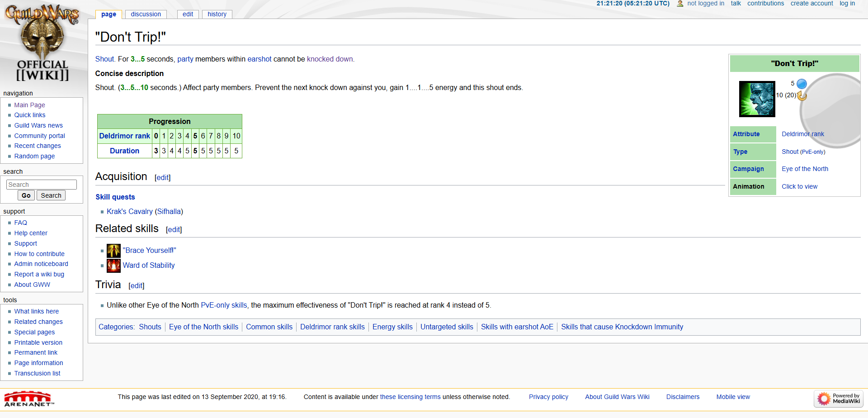Open the history tab
868x418 pixels.
[x=217, y=14]
